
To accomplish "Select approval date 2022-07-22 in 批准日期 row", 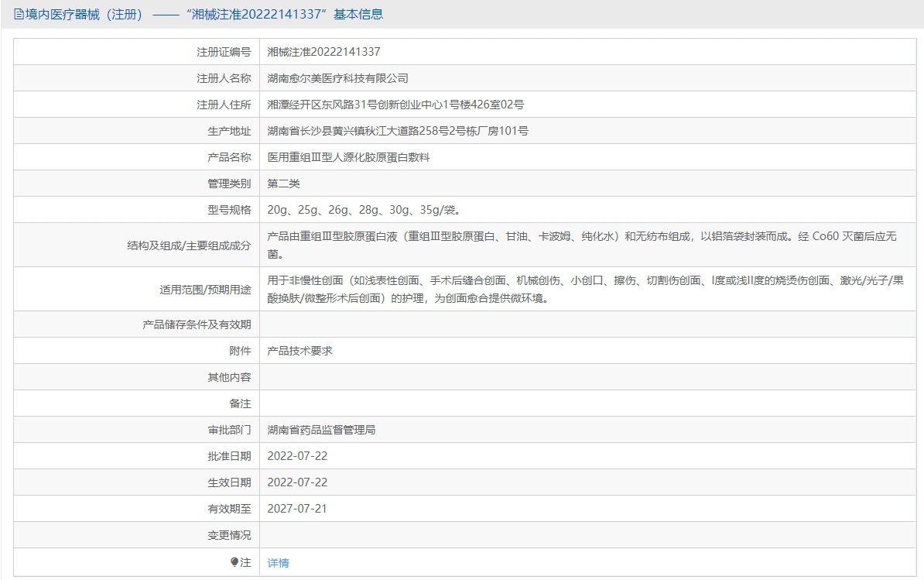I will coord(297,456).
